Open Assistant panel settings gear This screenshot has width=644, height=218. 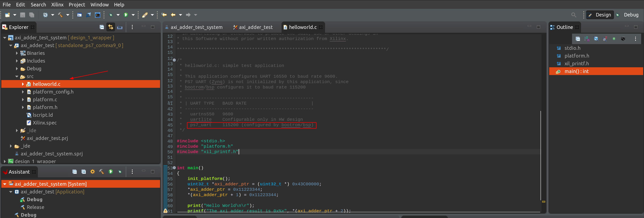point(92,172)
